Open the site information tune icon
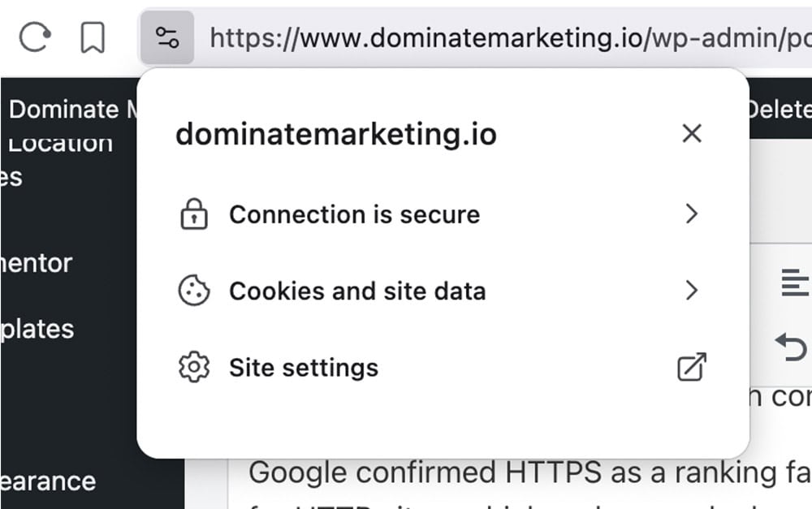Image resolution: width=812 pixels, height=509 pixels. [x=167, y=35]
